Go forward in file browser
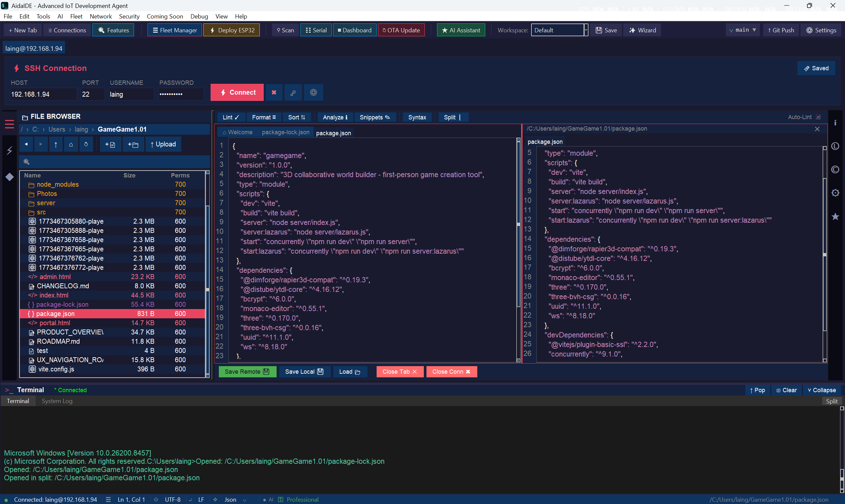The width and height of the screenshot is (845, 504). coord(41,144)
